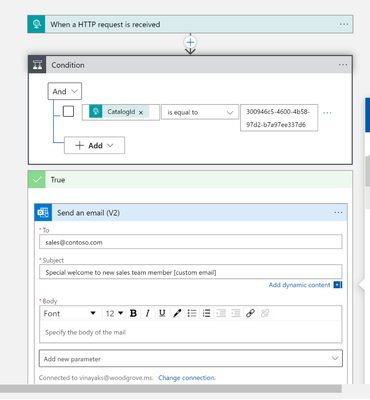
Task: Click the Condition action icon
Action: click(37, 65)
